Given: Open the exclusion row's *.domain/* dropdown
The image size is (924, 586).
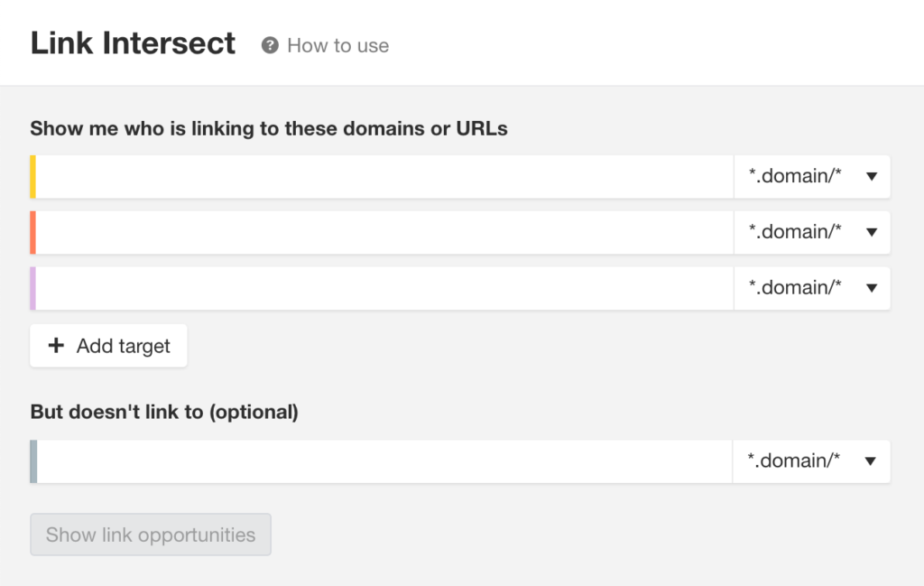Looking at the screenshot, I should coord(811,461).
